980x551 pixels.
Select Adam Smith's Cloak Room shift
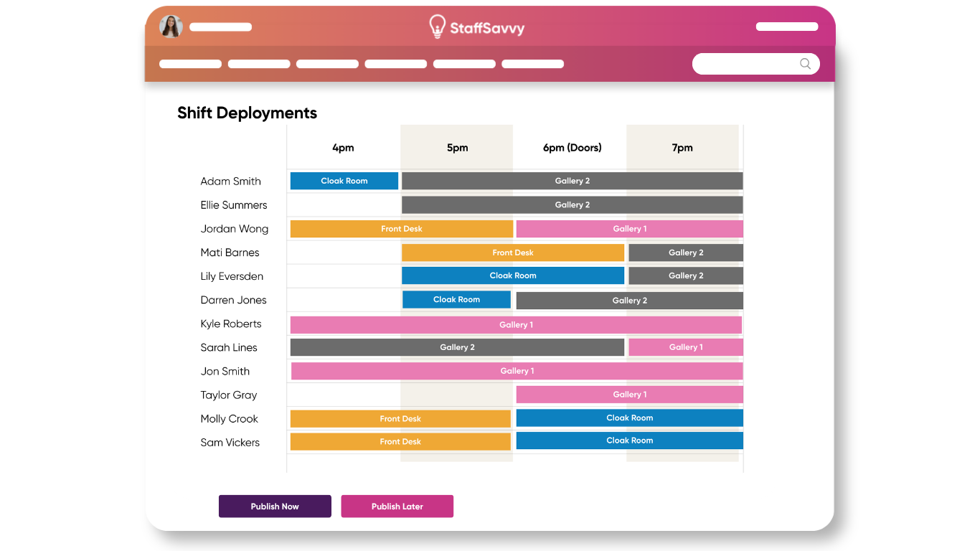coord(344,181)
